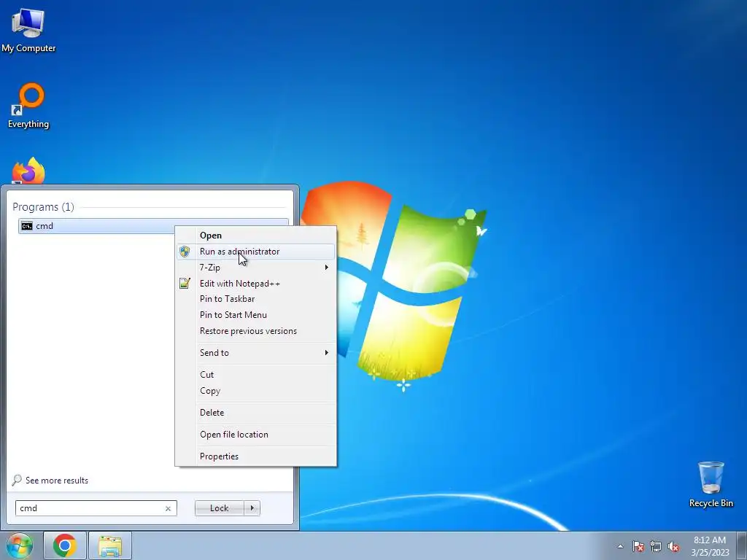Click the 7-Zip submenu arrow
This screenshot has height=560, width=747.
[326, 267]
